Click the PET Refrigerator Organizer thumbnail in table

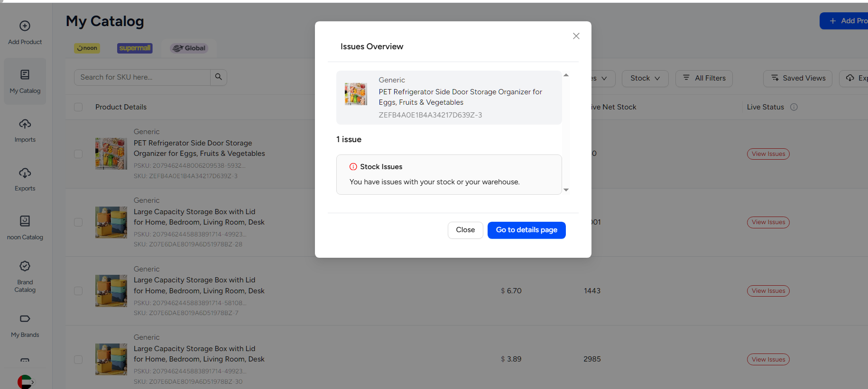pyautogui.click(x=111, y=154)
